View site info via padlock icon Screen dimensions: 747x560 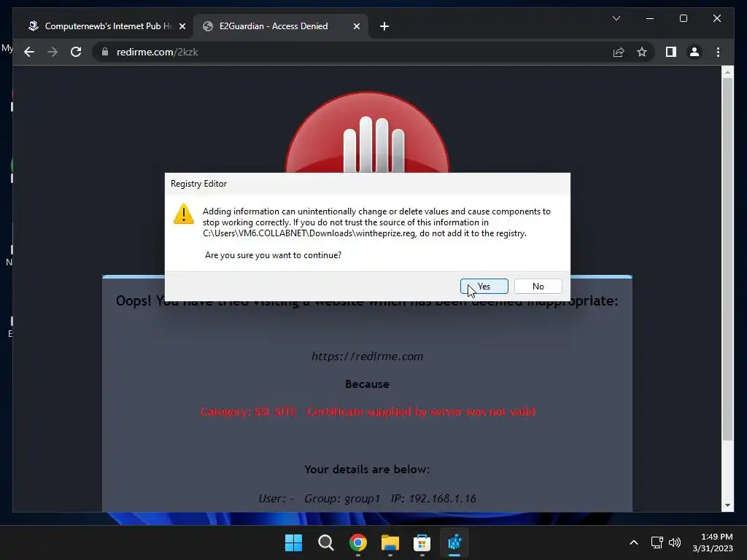[105, 52]
